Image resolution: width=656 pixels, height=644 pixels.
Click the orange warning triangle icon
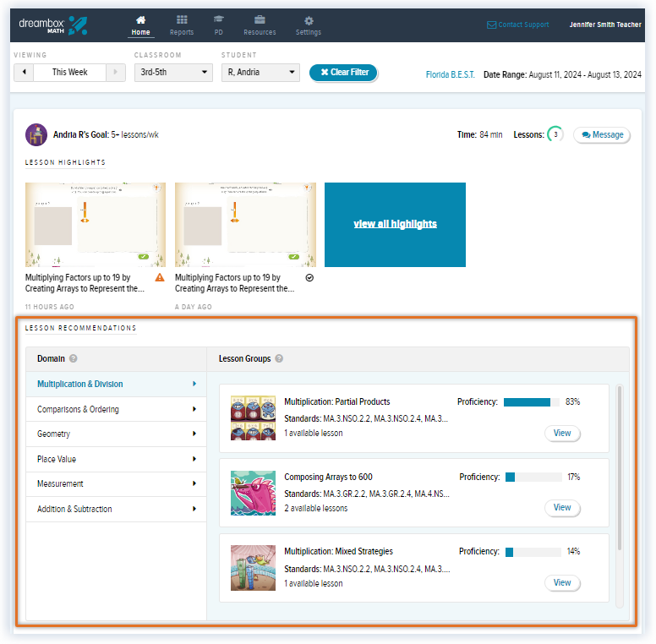pyautogui.click(x=160, y=277)
